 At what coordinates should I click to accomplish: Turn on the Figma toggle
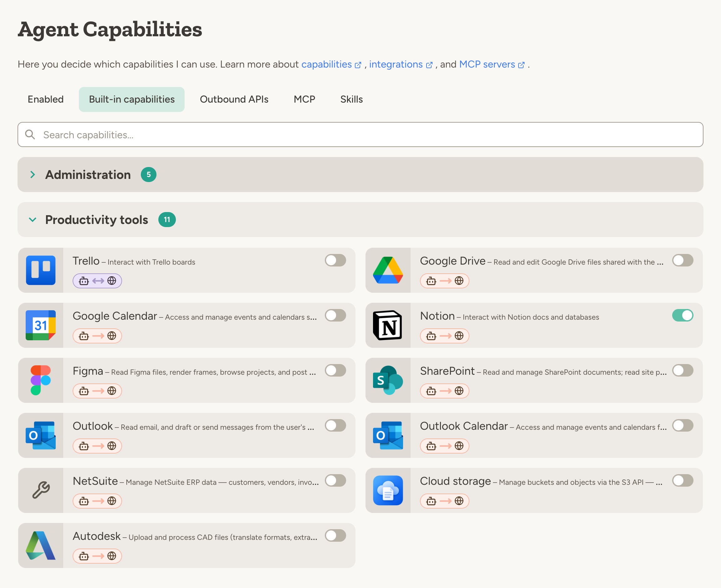(335, 371)
